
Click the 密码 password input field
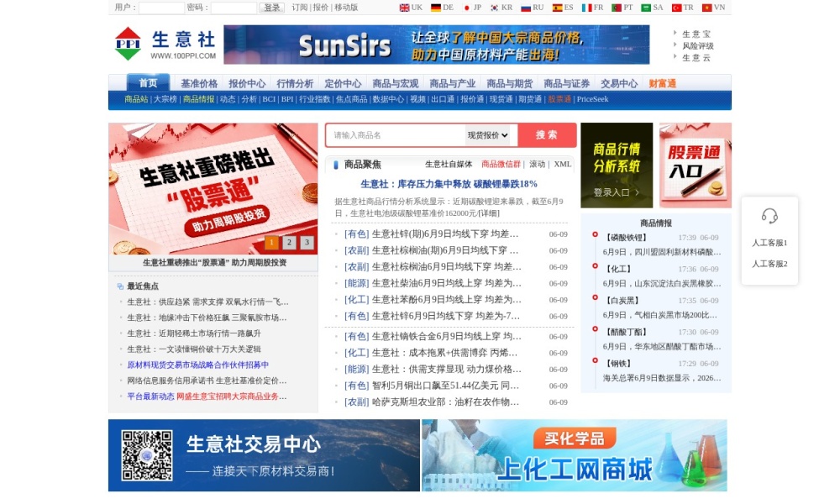point(234,8)
